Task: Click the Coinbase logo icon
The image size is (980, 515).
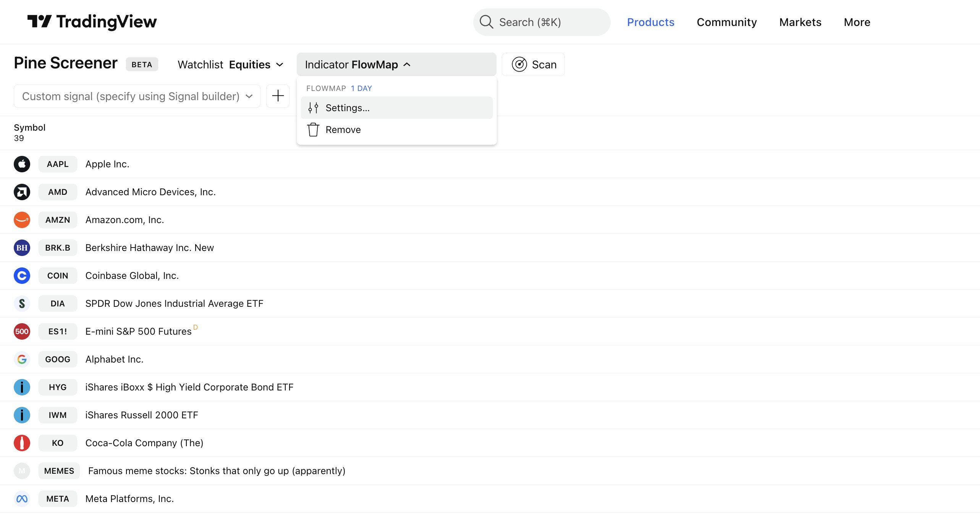Action: 22,276
